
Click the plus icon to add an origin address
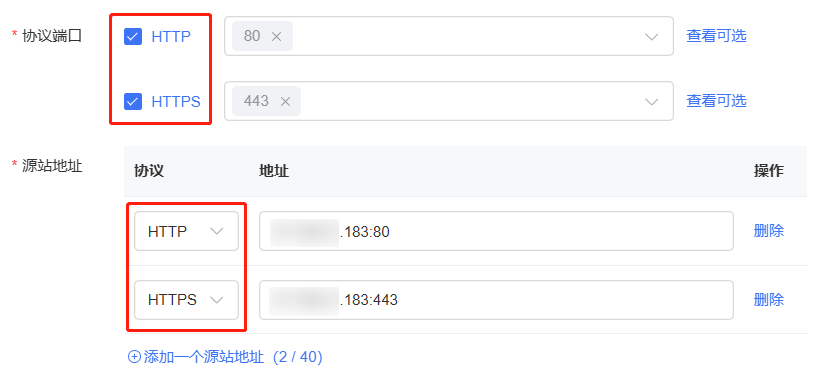(134, 357)
